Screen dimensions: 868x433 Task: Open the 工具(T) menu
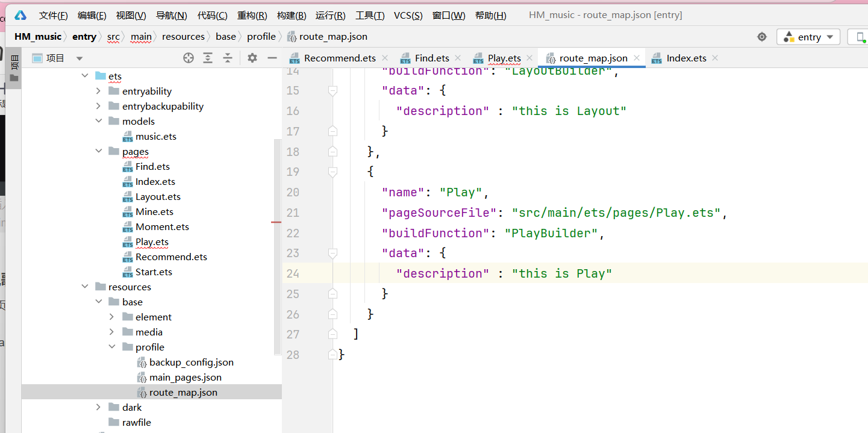click(x=370, y=15)
